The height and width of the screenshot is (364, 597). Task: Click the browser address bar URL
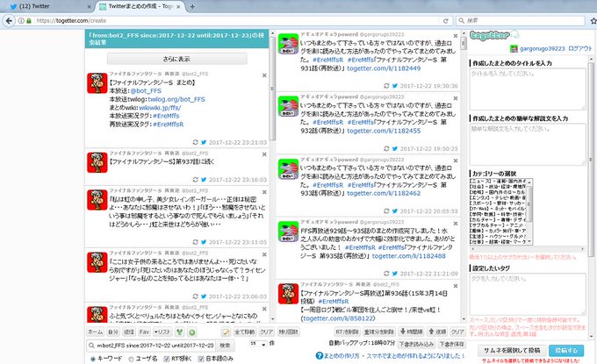click(x=71, y=20)
